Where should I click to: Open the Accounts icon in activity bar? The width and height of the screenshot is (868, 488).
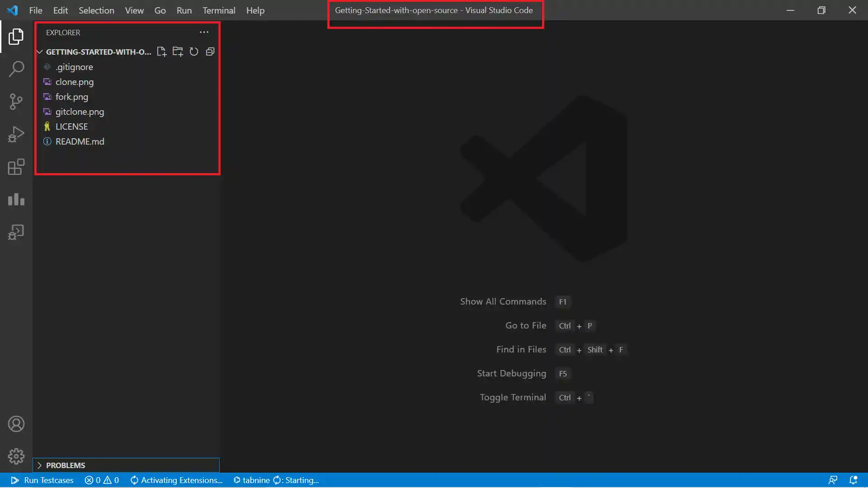click(x=16, y=424)
